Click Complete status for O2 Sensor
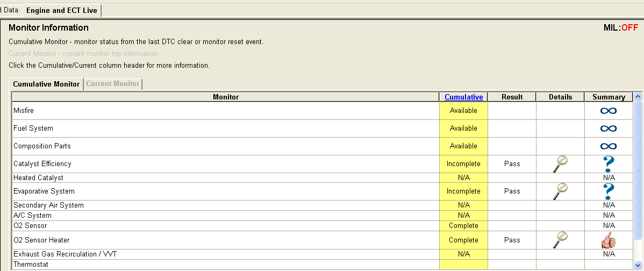644x271 pixels. 463,226
